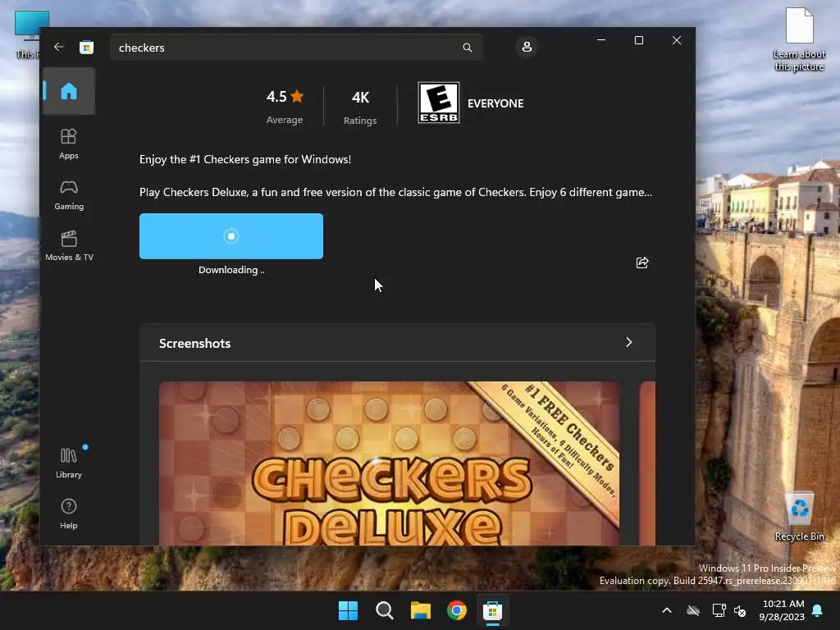
Task: Share the app via share icon
Action: click(x=641, y=262)
